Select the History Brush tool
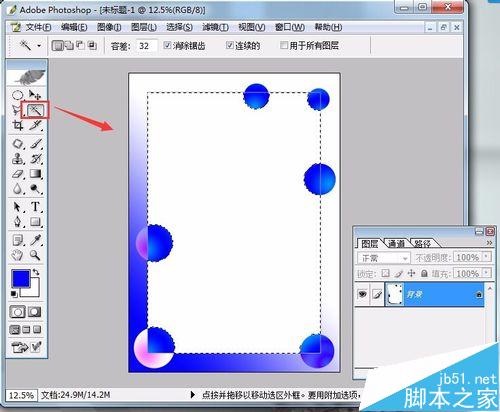 click(35, 159)
